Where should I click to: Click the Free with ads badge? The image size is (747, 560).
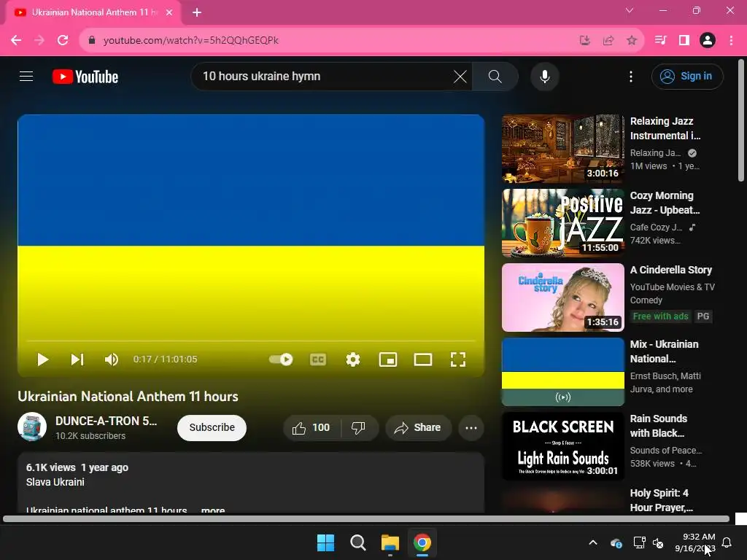pyautogui.click(x=660, y=316)
